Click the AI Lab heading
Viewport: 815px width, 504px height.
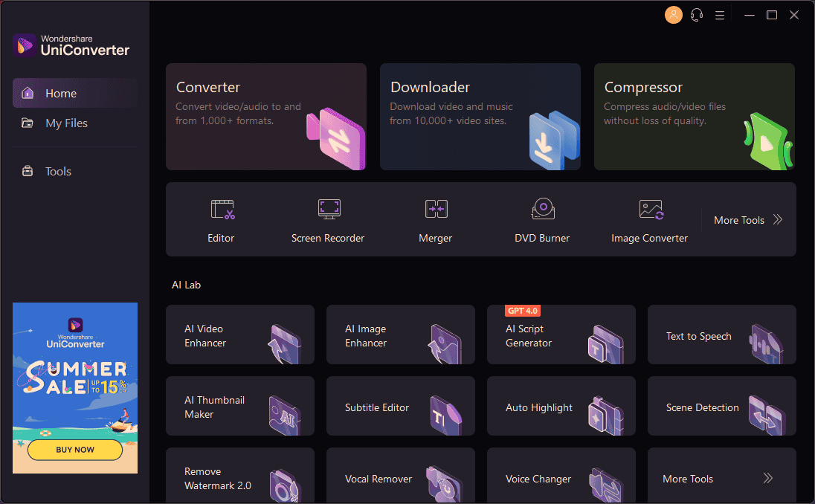(x=186, y=285)
